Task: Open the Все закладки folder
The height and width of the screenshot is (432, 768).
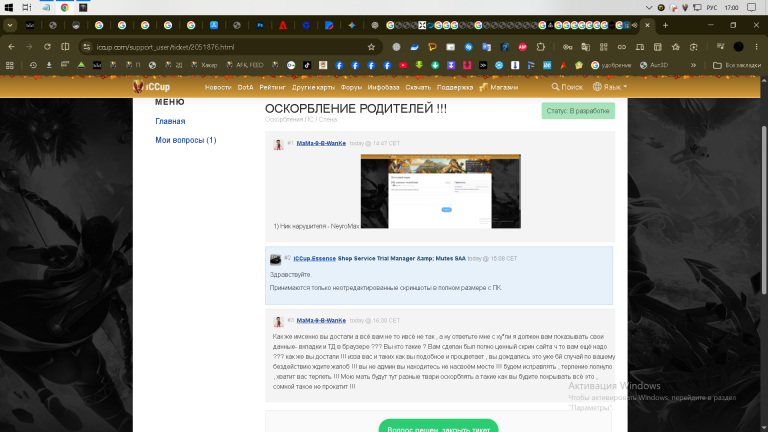Action: point(737,65)
